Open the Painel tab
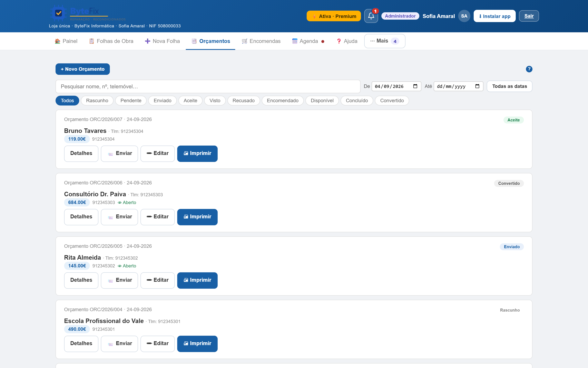Viewport: 588px width, 368px height. click(66, 41)
